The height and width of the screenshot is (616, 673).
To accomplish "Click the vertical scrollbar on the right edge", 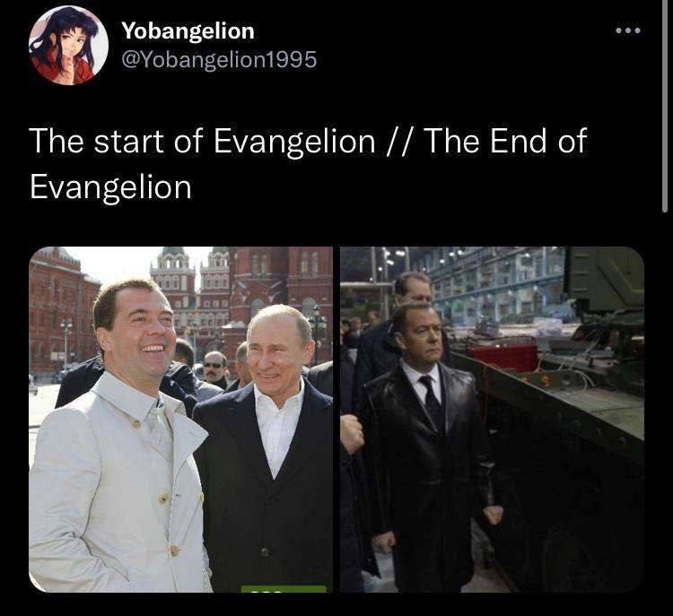I will pos(665,108).
